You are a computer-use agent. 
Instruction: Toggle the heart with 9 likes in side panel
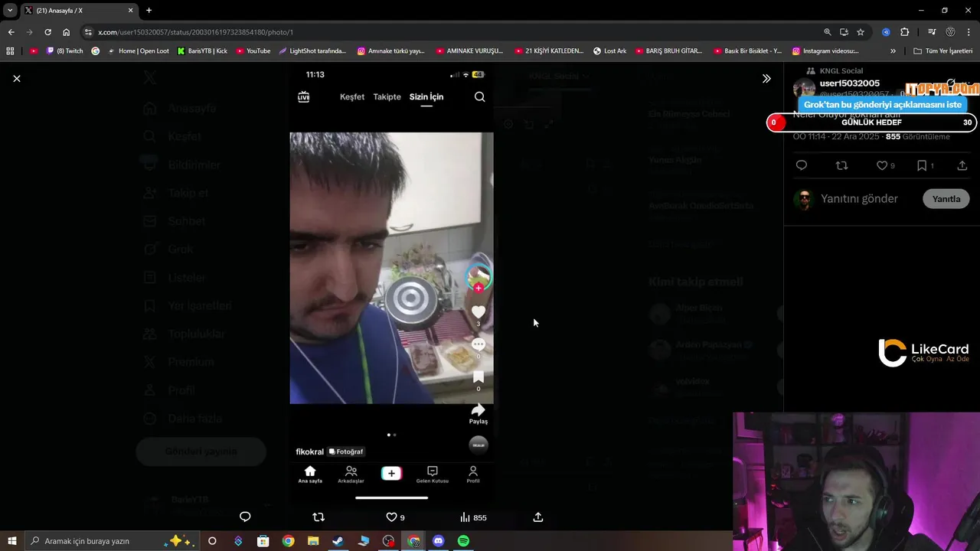click(x=885, y=165)
